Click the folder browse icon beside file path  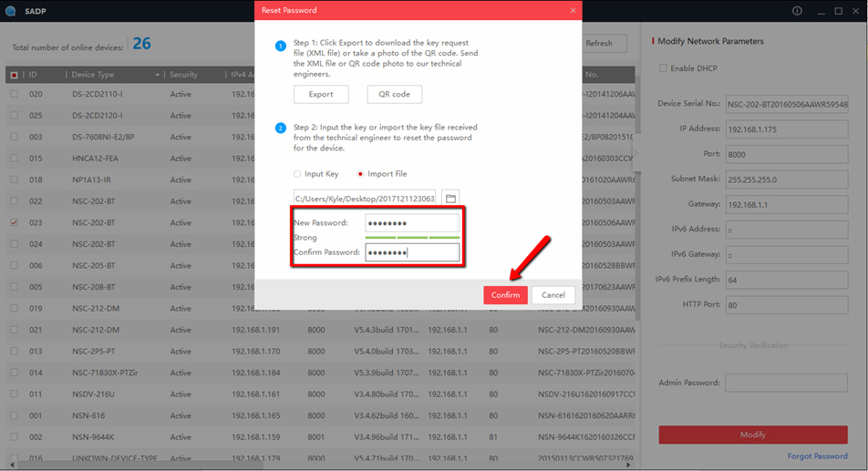point(450,198)
